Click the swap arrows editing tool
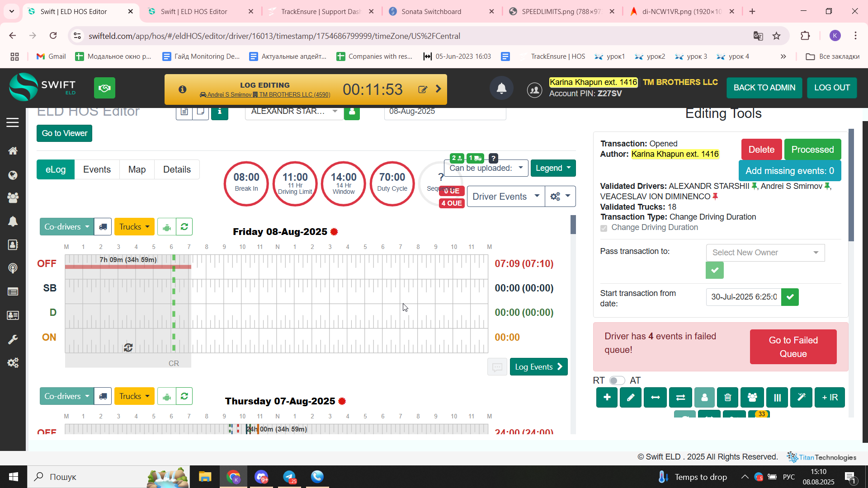Image resolution: width=868 pixels, height=488 pixels. [x=680, y=398]
